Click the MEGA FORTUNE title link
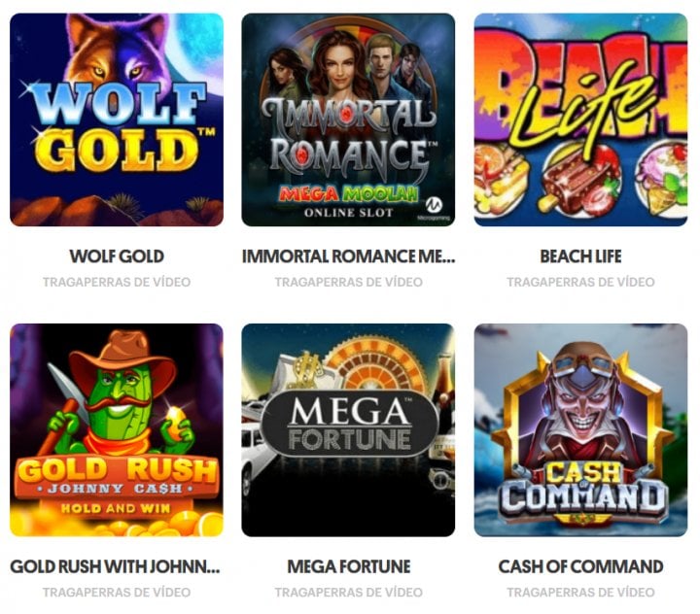This screenshot has width=700, height=614. [x=349, y=566]
